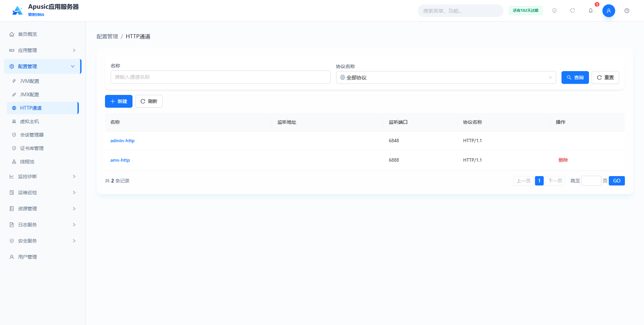Screen dimensions: 644x325
Task: Open 虚拟主机 submenu item
Action: 43,121
